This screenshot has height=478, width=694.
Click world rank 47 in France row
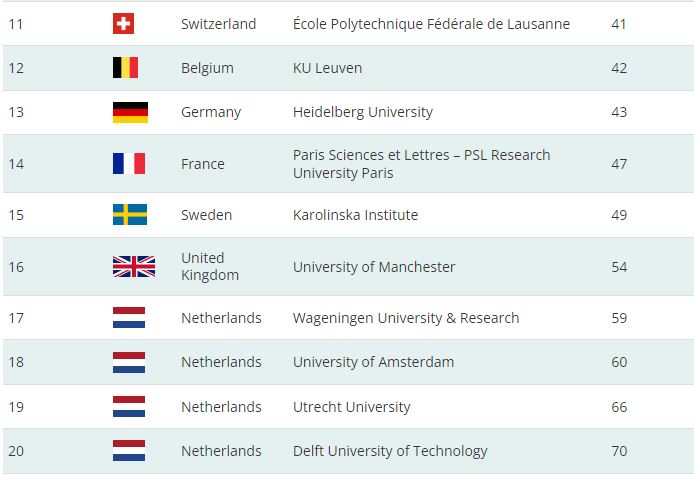coord(619,164)
